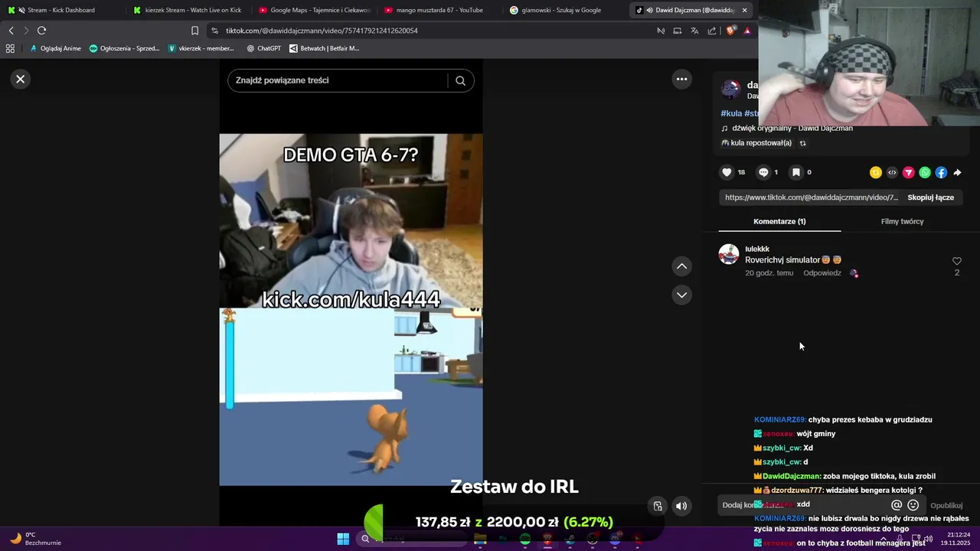Close the TikTok video viewer
The image size is (980, 551).
21,79
